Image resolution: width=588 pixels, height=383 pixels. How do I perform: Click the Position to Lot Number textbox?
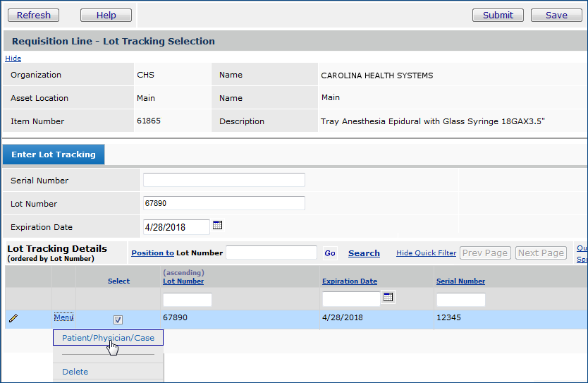[271, 253]
